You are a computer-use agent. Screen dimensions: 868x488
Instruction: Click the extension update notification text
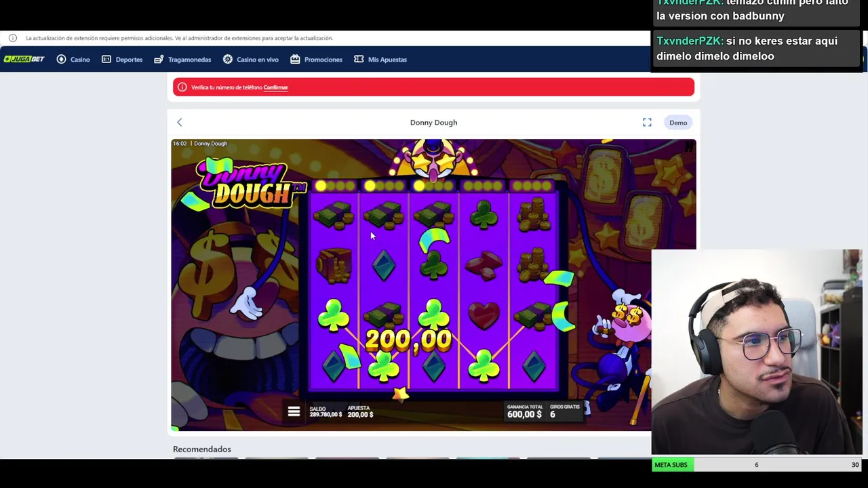[x=179, y=38]
